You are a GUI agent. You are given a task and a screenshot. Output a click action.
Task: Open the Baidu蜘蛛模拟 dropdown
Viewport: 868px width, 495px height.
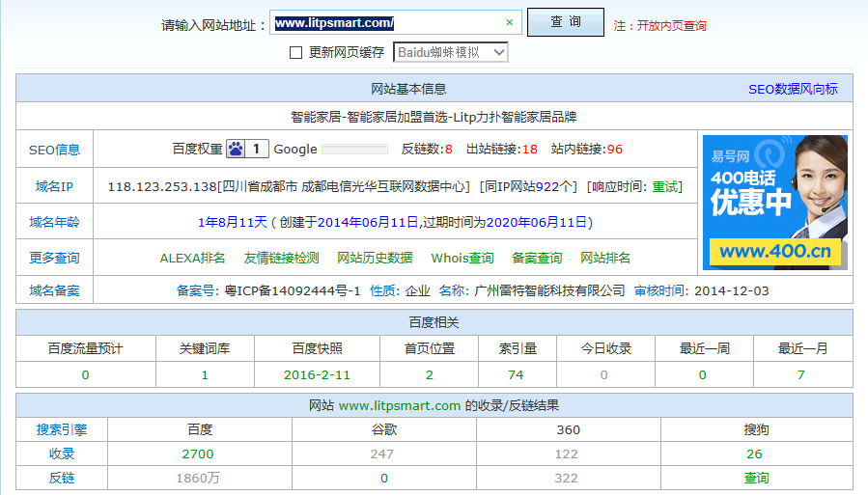click(x=451, y=52)
